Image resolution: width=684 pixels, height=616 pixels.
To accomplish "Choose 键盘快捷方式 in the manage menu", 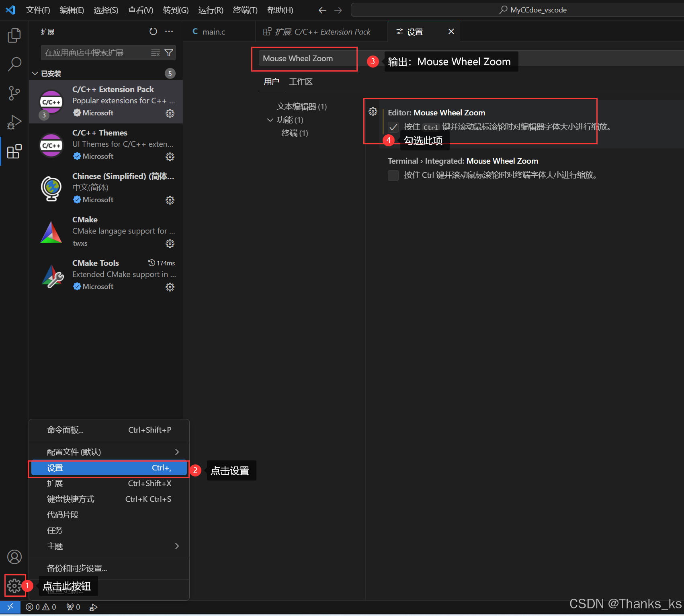I will click(109, 499).
